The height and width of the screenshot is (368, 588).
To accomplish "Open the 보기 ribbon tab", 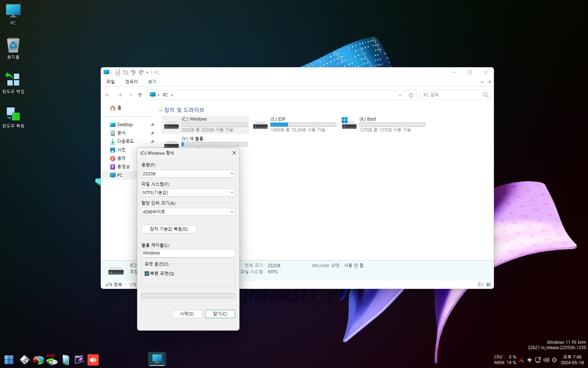I will click(152, 82).
